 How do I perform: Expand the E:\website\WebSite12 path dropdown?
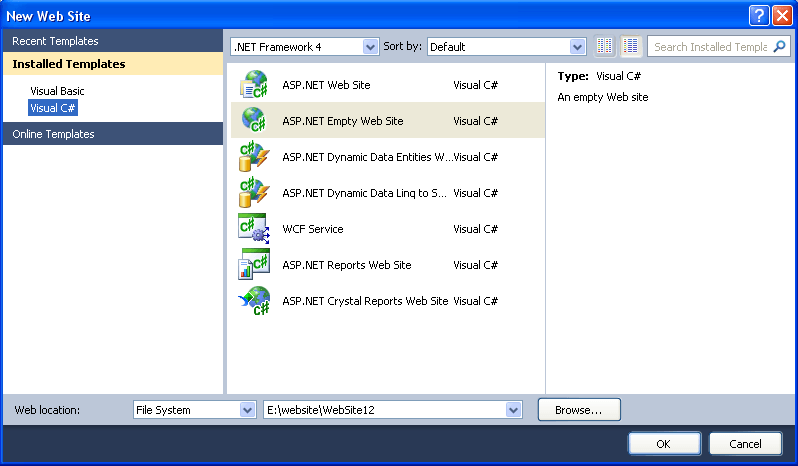coord(514,410)
